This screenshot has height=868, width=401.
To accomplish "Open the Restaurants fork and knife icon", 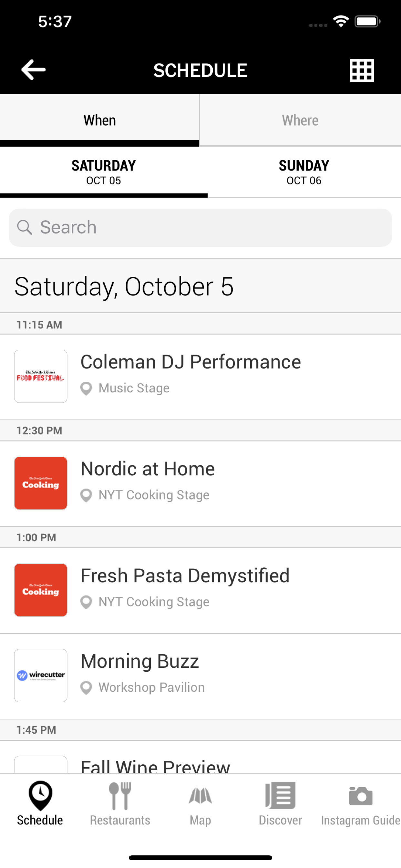I will pyautogui.click(x=120, y=796).
